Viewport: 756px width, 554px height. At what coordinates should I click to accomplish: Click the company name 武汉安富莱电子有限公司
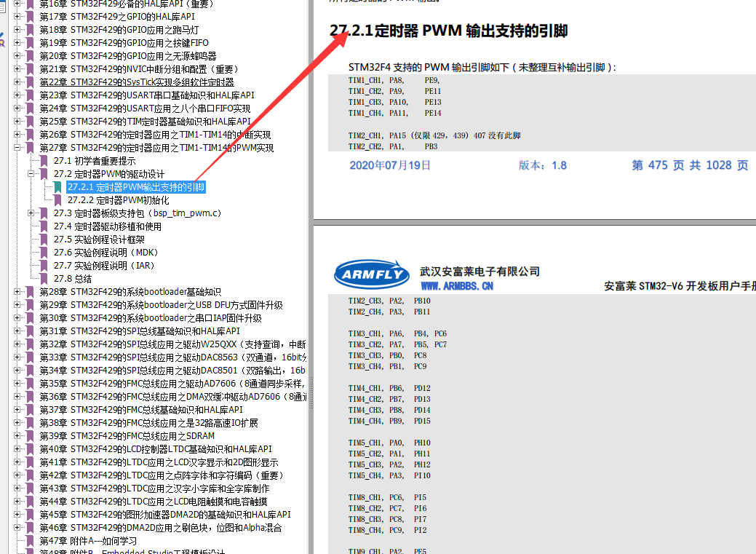(480, 272)
